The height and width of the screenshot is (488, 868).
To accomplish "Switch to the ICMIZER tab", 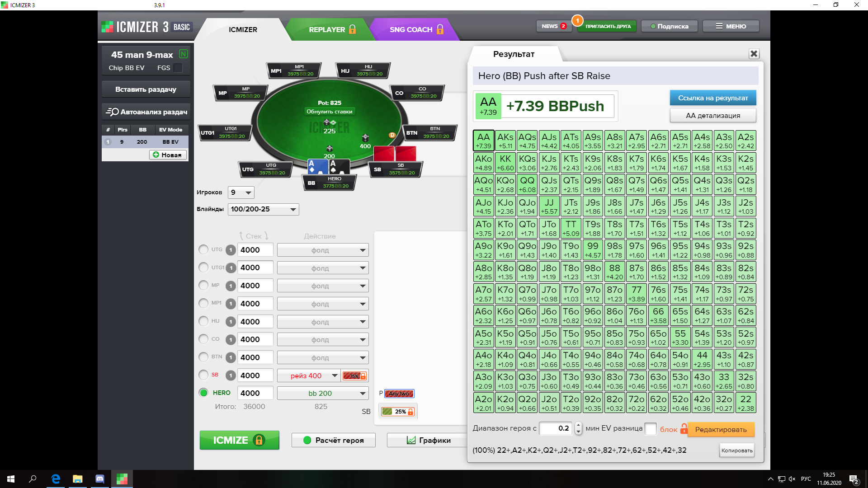I will 243,29.
